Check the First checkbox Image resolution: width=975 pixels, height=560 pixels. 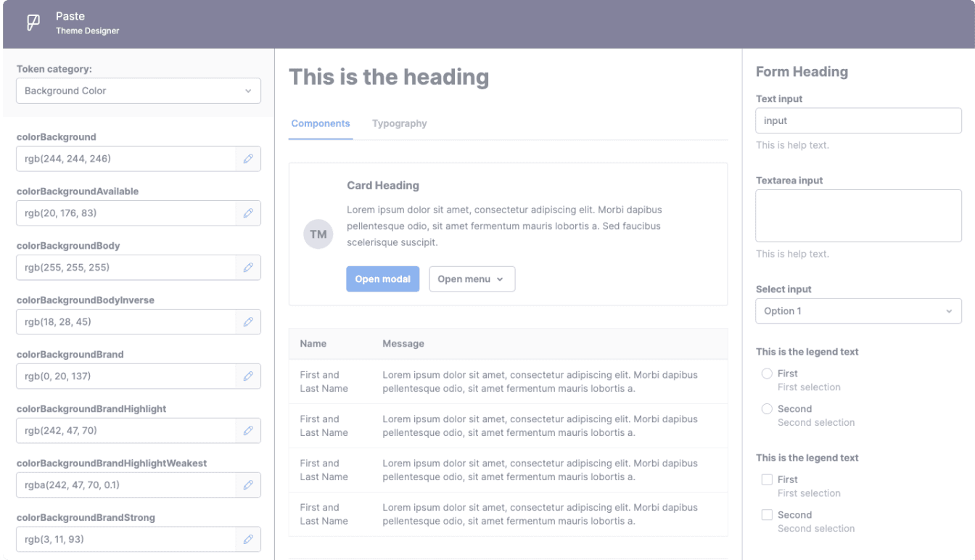click(767, 479)
